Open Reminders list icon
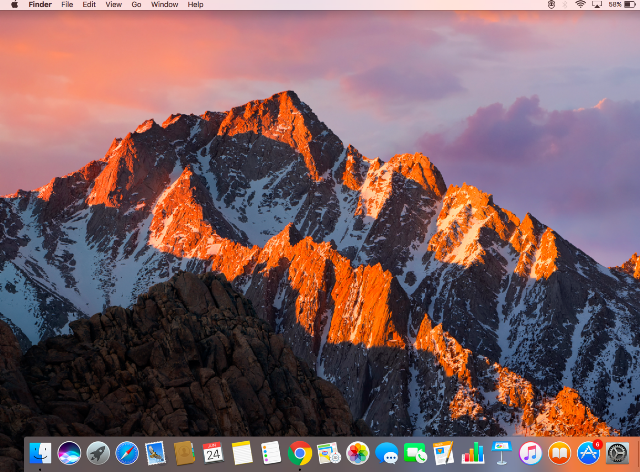 point(271,453)
